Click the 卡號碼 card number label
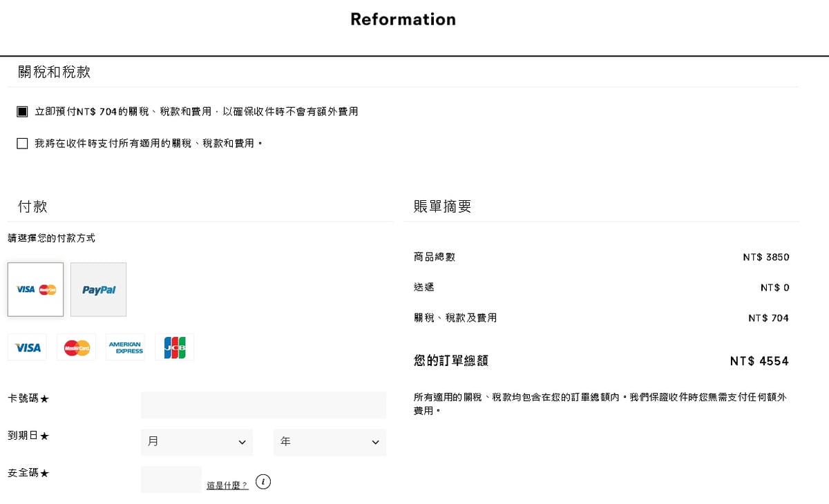The height and width of the screenshot is (504, 829). [x=28, y=398]
